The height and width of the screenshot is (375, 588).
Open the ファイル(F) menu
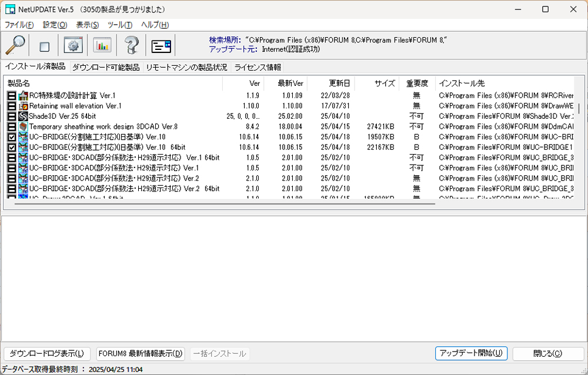click(19, 25)
